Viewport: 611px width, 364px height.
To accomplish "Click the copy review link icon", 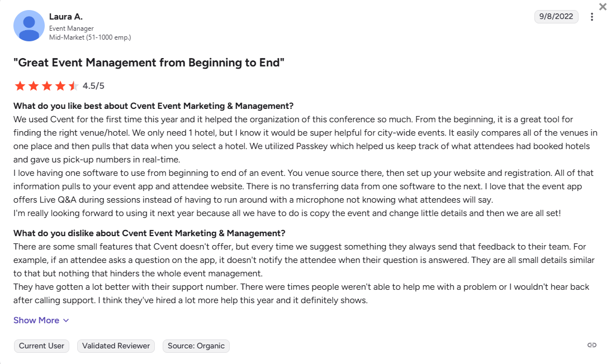I will [592, 345].
